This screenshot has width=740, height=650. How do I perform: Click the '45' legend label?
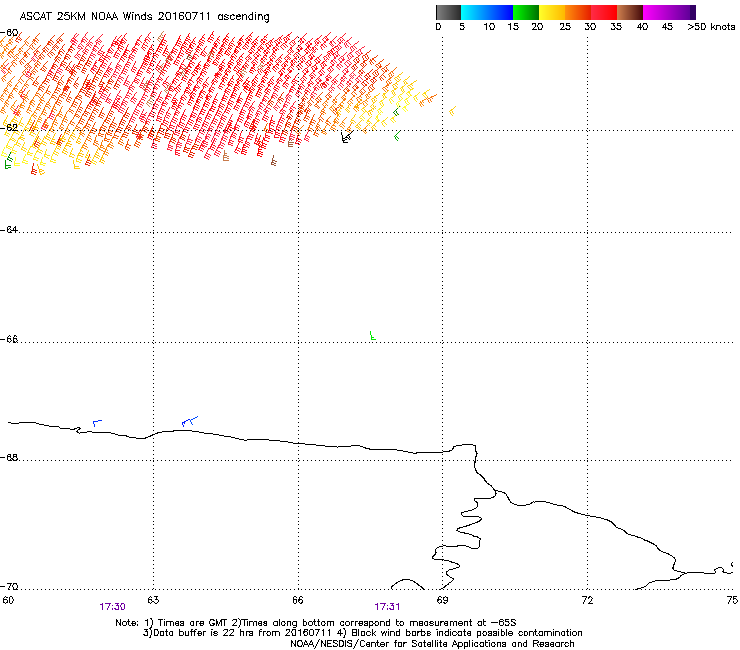click(x=667, y=27)
